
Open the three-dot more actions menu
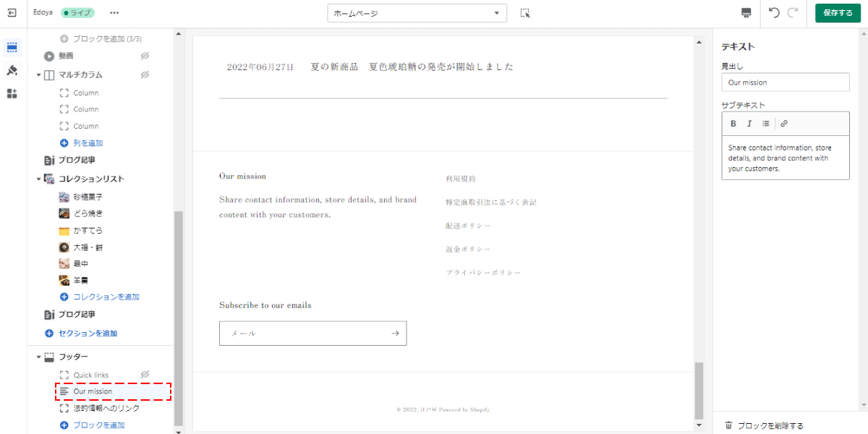point(114,13)
